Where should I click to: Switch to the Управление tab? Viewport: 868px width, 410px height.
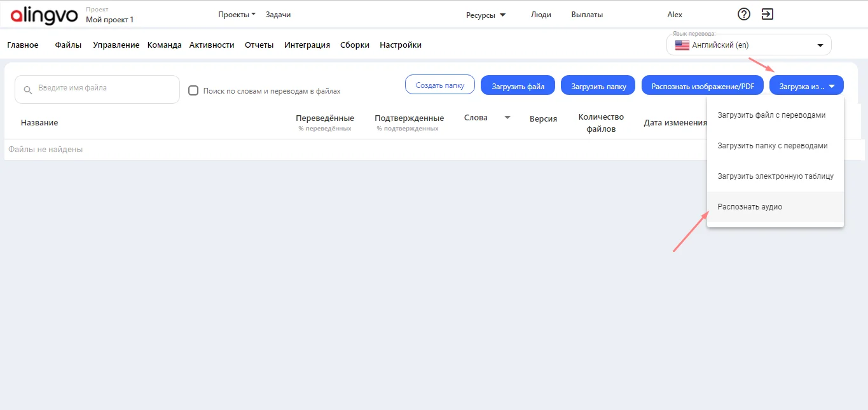tap(116, 45)
